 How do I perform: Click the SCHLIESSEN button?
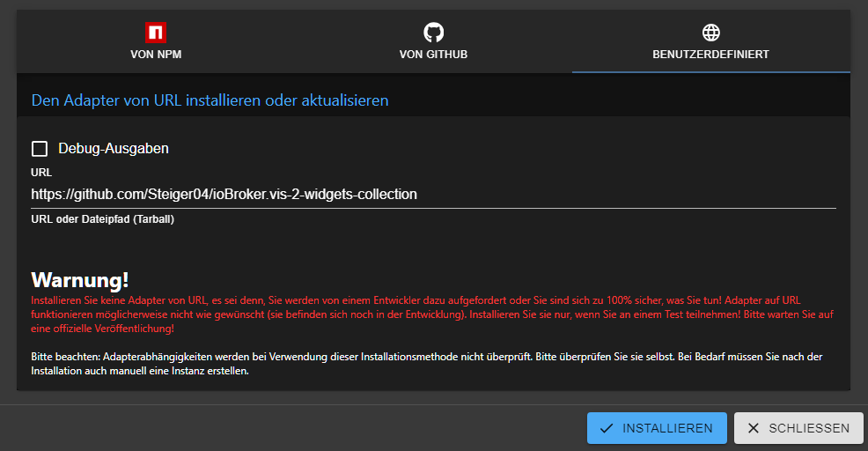click(798, 428)
